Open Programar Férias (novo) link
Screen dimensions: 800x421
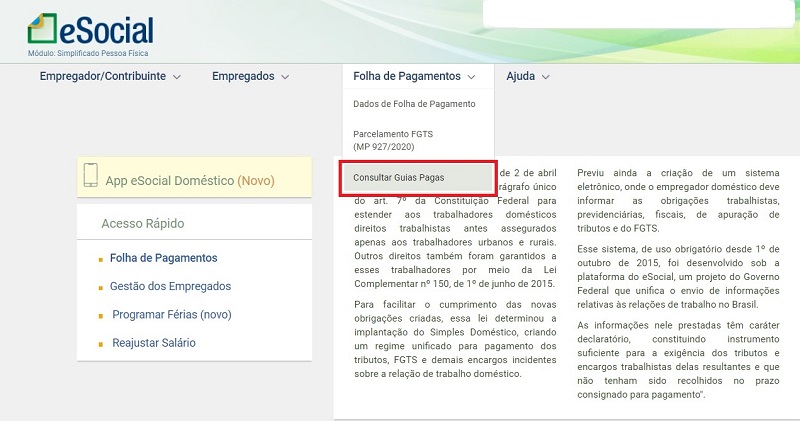tap(171, 315)
